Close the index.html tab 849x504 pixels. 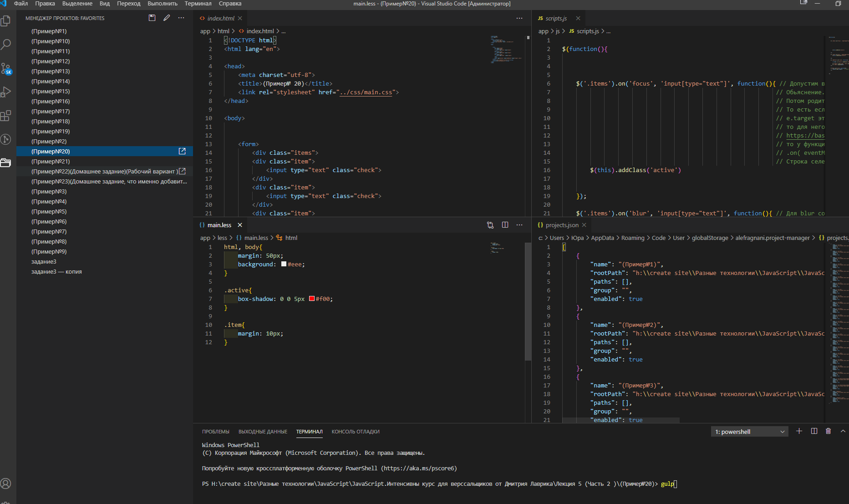240,18
